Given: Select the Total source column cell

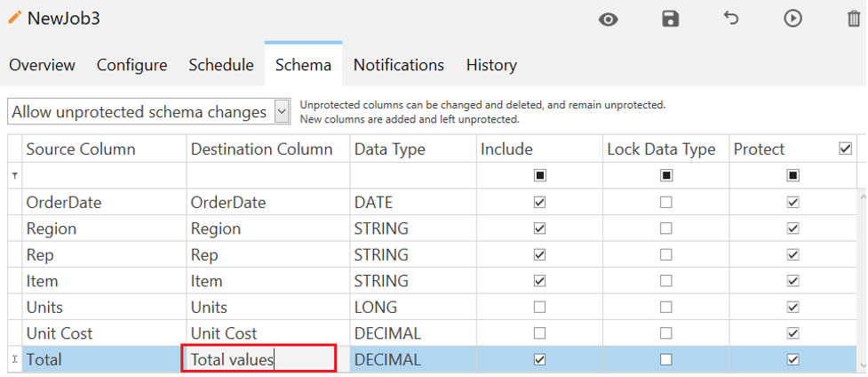Looking at the screenshot, I should click(104, 360).
